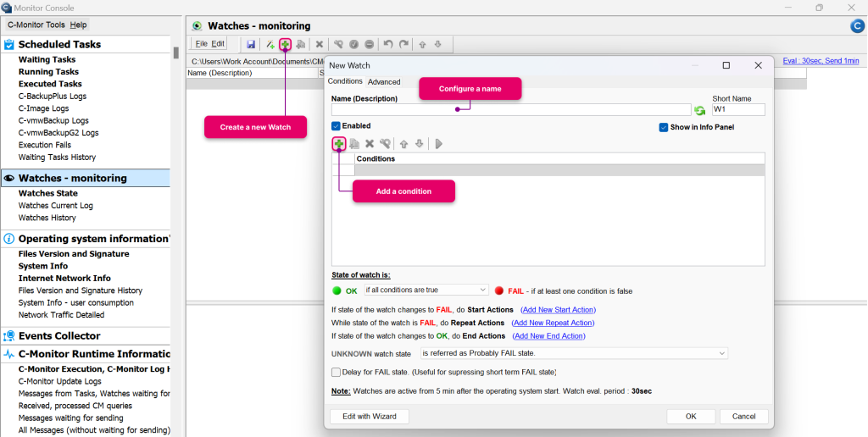
Task: Click the Short Name field showing W1
Action: (738, 109)
